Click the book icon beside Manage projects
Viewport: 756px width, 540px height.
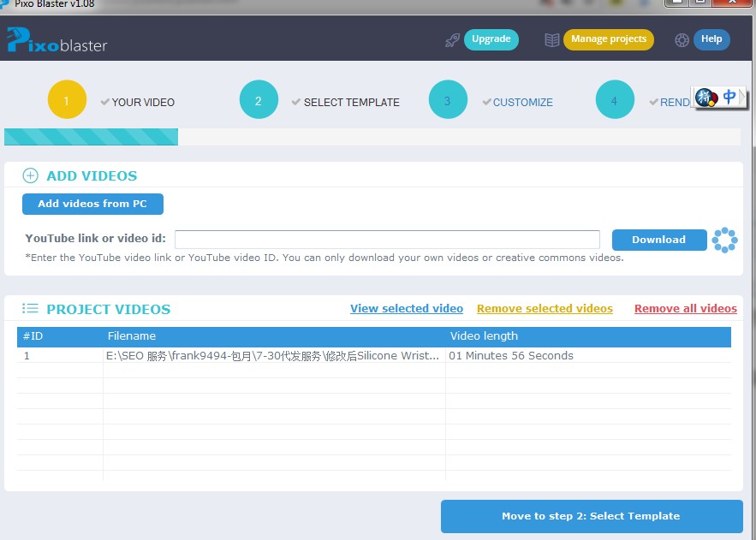pos(552,40)
